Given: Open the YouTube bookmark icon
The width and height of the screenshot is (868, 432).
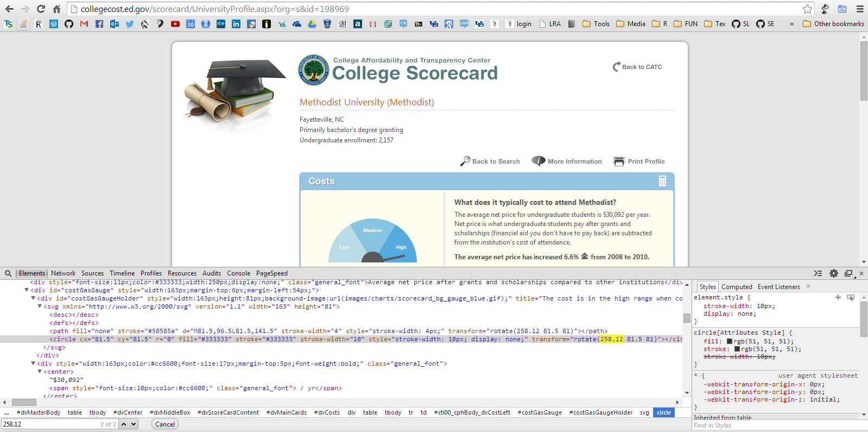Looking at the screenshot, I should 175,24.
